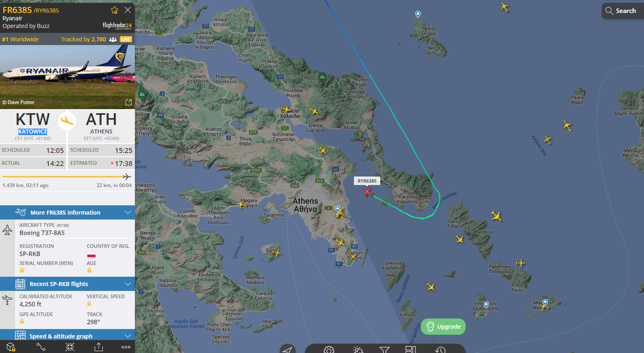Close the FR6385 flight details panel

coord(128,10)
